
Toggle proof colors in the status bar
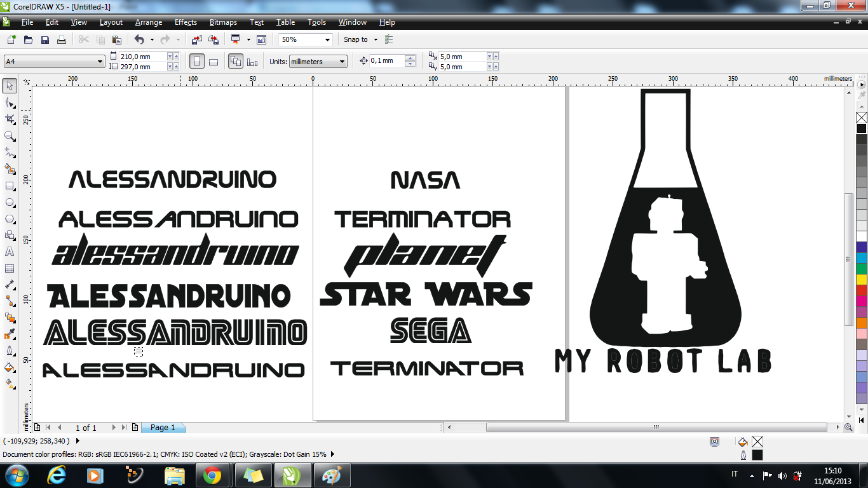point(715,442)
